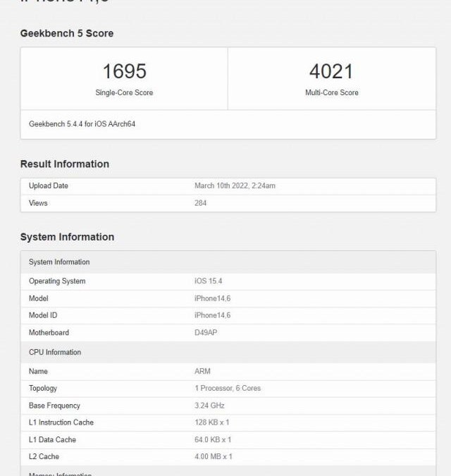
Task: Click the System Information section heading
Action: (67, 237)
